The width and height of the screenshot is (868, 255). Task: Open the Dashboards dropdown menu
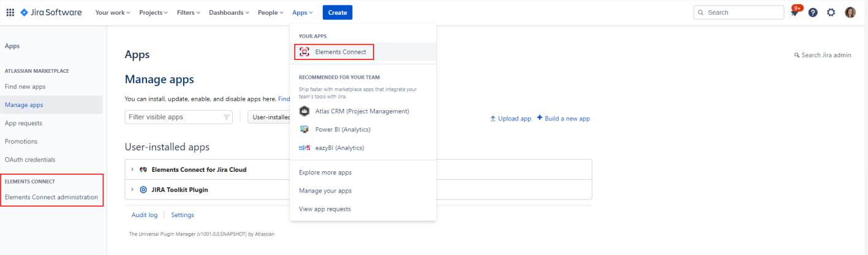229,13
